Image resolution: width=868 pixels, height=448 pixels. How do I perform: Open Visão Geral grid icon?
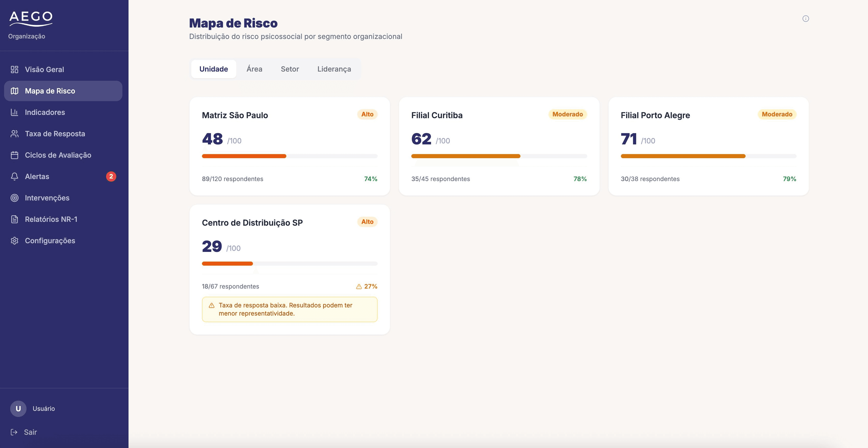14,69
